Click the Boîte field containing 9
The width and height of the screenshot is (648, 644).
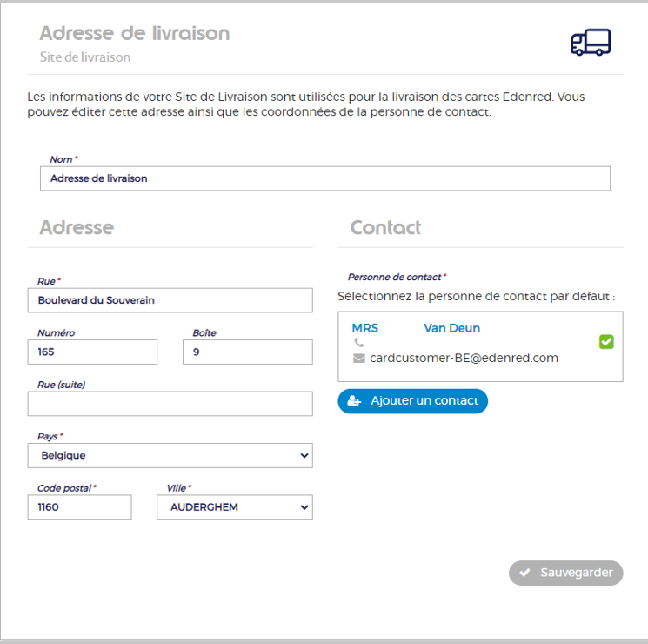click(247, 352)
